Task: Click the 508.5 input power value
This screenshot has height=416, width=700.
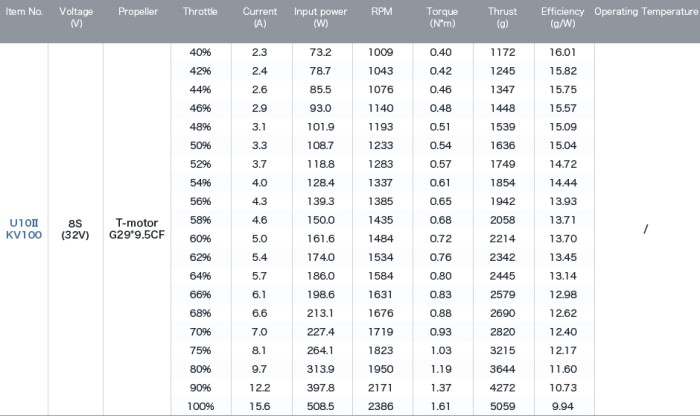Action: 321,406
